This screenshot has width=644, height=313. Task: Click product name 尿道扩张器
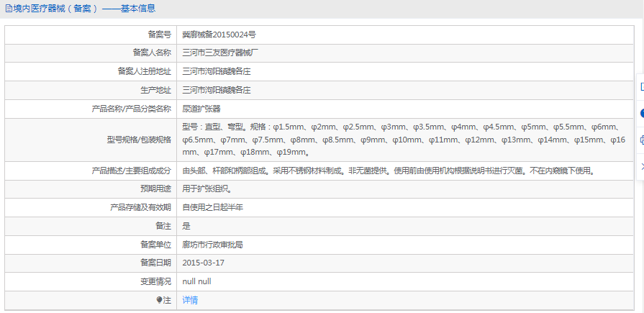click(x=201, y=109)
